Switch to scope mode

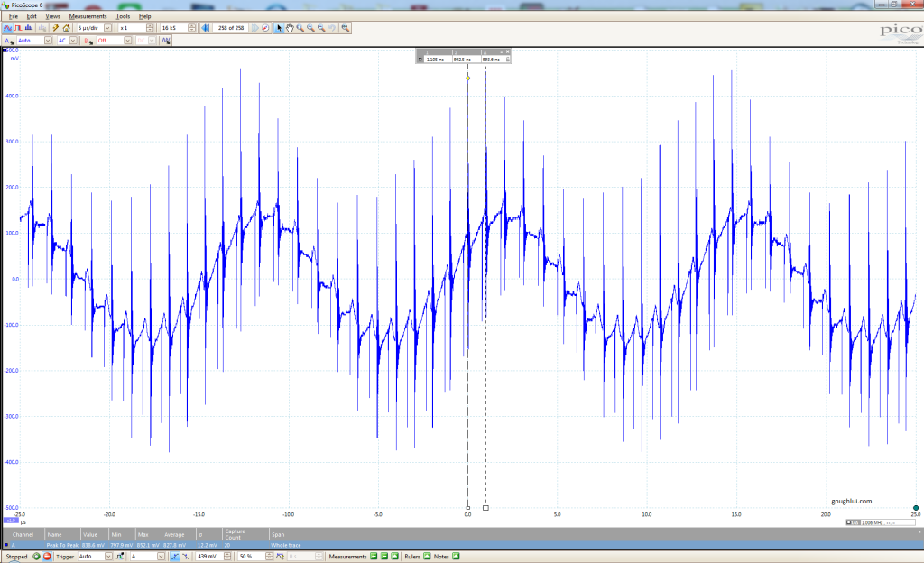(7, 28)
